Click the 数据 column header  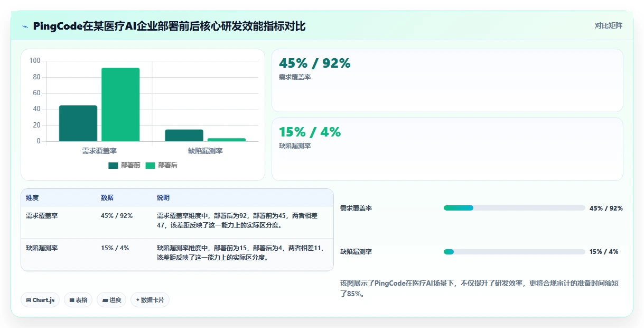click(107, 198)
